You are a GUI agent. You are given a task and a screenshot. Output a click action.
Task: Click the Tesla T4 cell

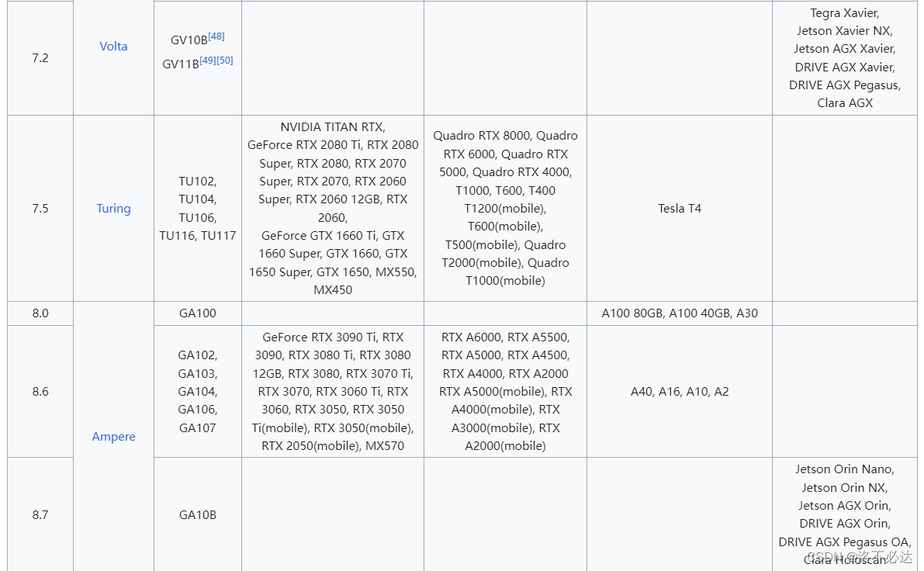(680, 208)
